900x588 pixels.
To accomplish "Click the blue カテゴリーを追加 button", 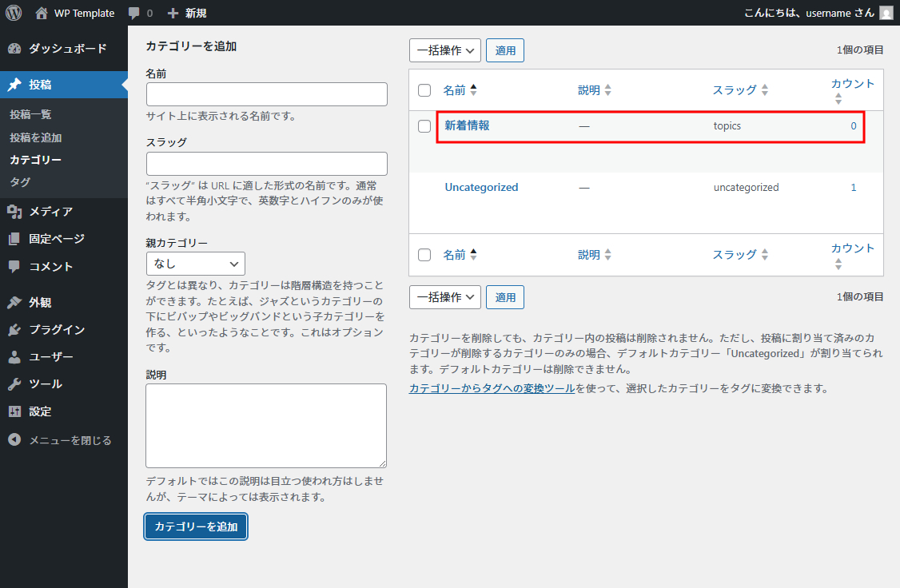I will [x=196, y=526].
